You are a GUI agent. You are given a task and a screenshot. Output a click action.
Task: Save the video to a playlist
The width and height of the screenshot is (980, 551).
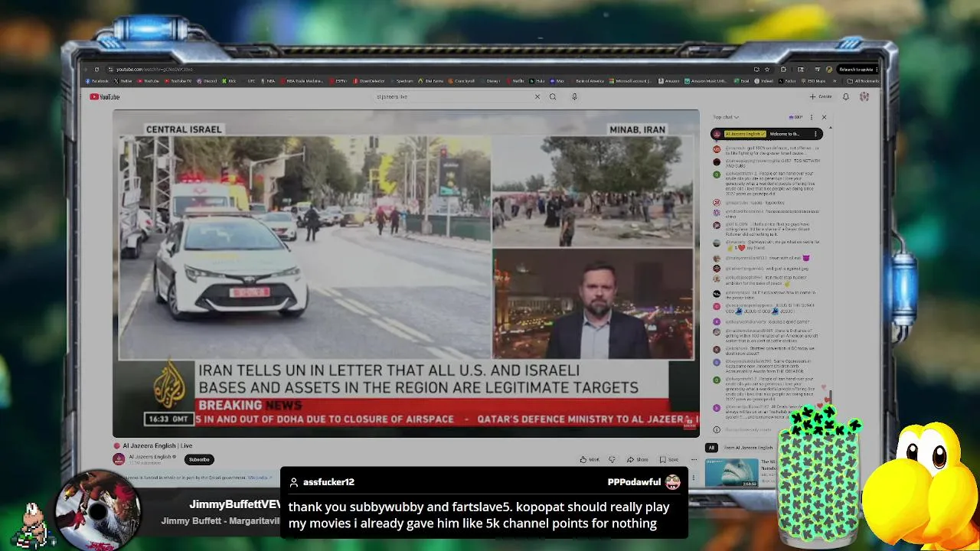coord(669,459)
